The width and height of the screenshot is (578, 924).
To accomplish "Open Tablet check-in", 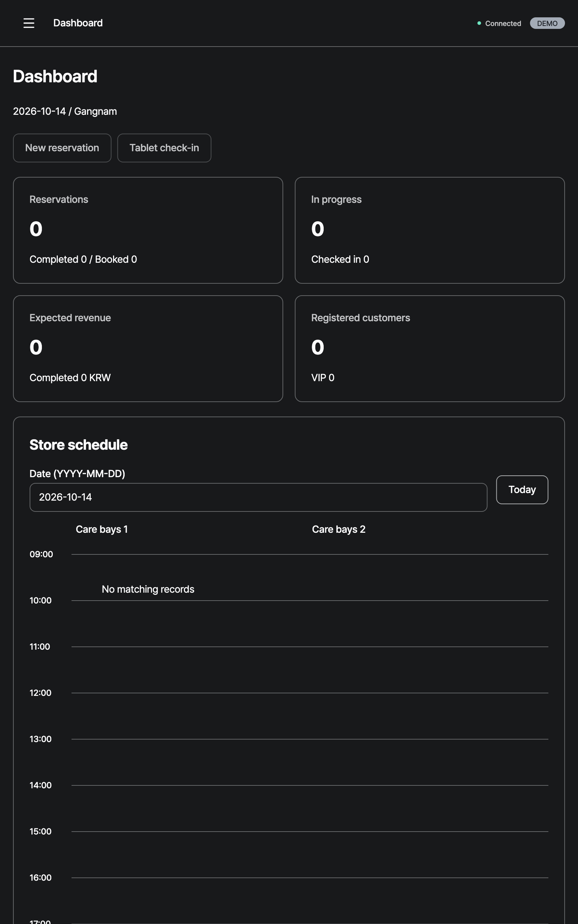I will tap(164, 148).
